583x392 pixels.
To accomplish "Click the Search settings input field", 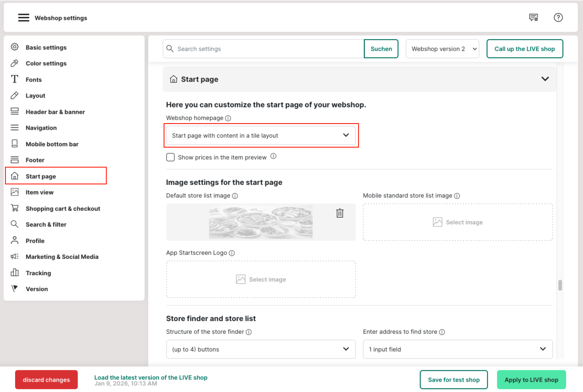I will coord(268,49).
